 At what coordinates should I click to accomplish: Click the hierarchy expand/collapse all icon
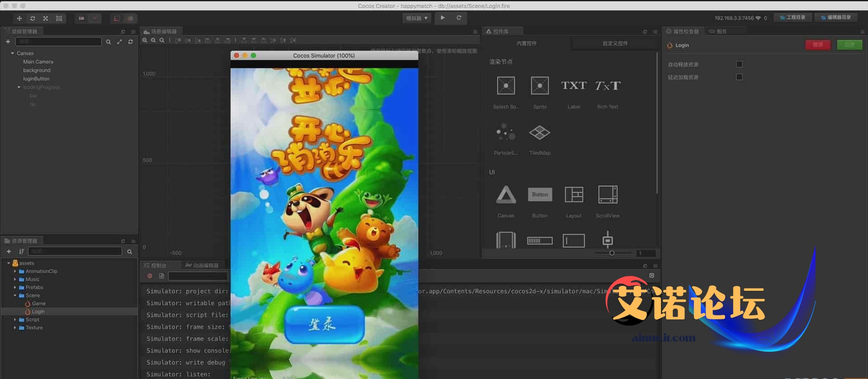(119, 42)
